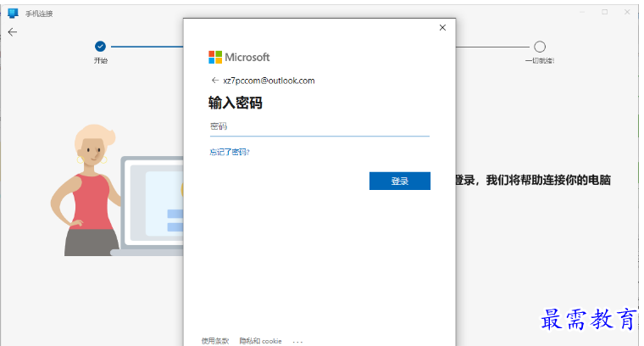Close the Microsoft sign-in dialog
Screen dimensions: 644x346
click(x=442, y=27)
